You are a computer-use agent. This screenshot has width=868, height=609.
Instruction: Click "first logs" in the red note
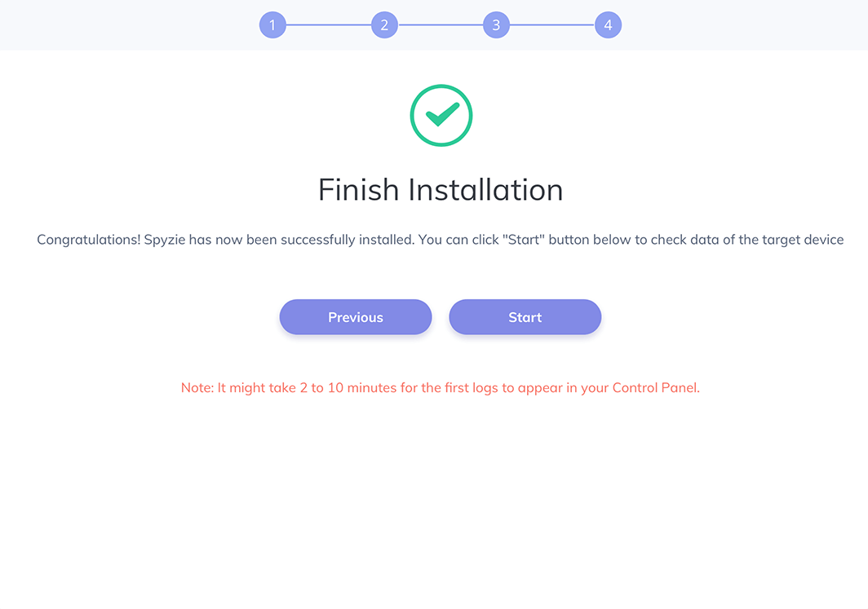tap(472, 388)
